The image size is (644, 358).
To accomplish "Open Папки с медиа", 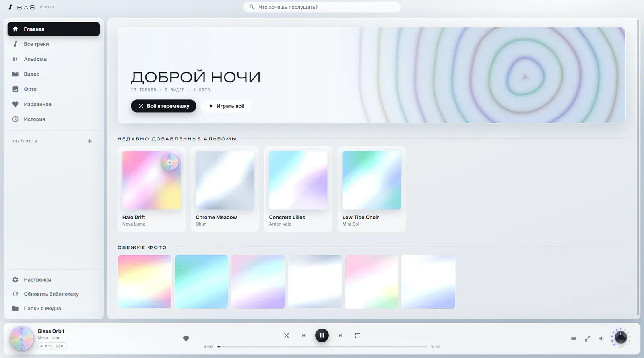I will tap(54, 309).
